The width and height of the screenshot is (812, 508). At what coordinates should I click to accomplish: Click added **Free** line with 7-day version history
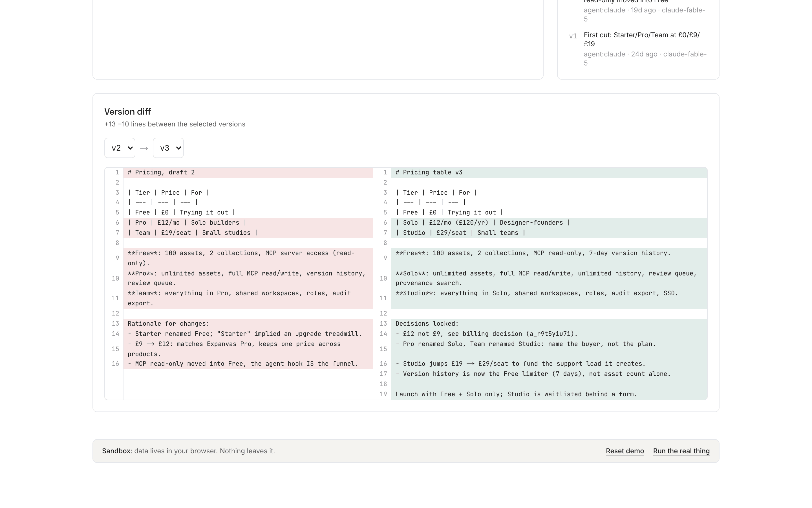pos(549,258)
